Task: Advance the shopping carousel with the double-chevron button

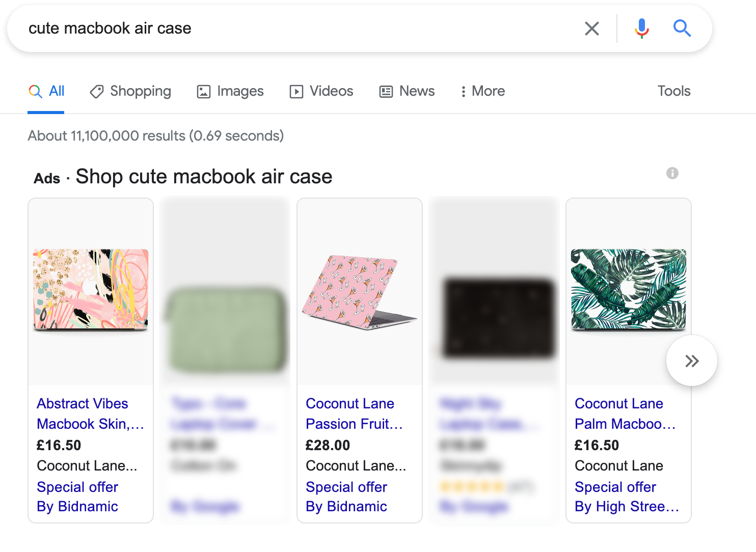Action: pos(692,361)
